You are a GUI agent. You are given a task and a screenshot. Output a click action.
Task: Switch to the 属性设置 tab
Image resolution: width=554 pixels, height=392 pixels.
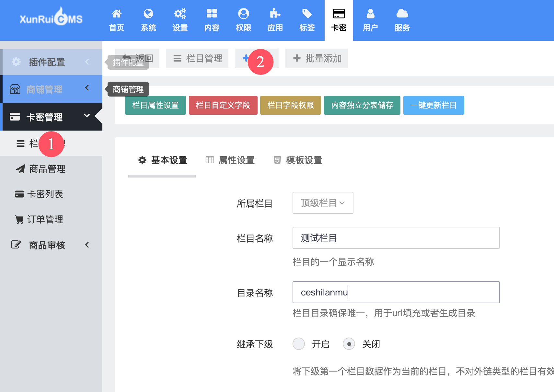pyautogui.click(x=230, y=160)
